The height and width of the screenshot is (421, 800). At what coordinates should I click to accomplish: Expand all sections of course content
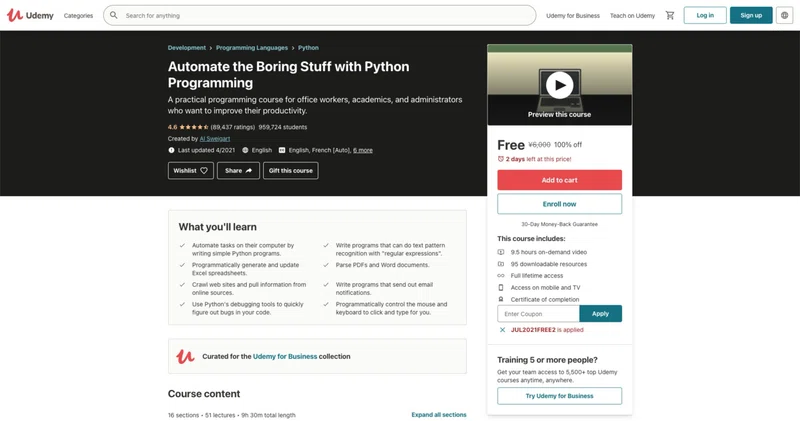[x=439, y=415]
